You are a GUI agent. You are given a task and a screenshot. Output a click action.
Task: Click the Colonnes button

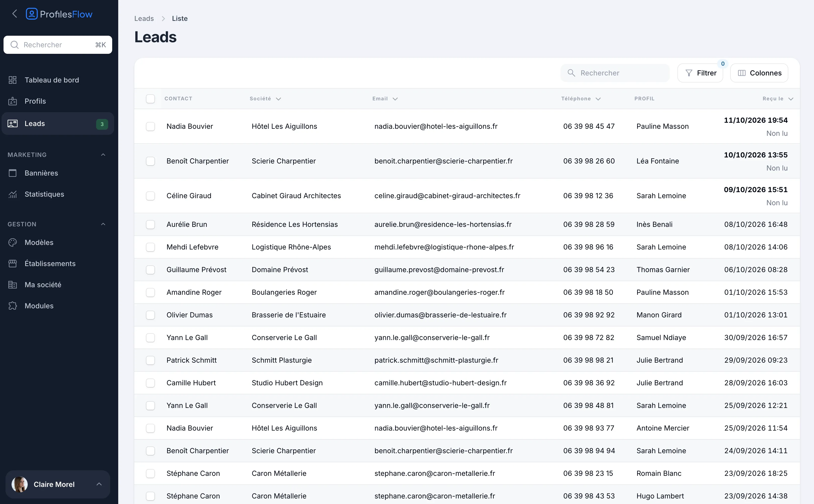click(x=759, y=73)
